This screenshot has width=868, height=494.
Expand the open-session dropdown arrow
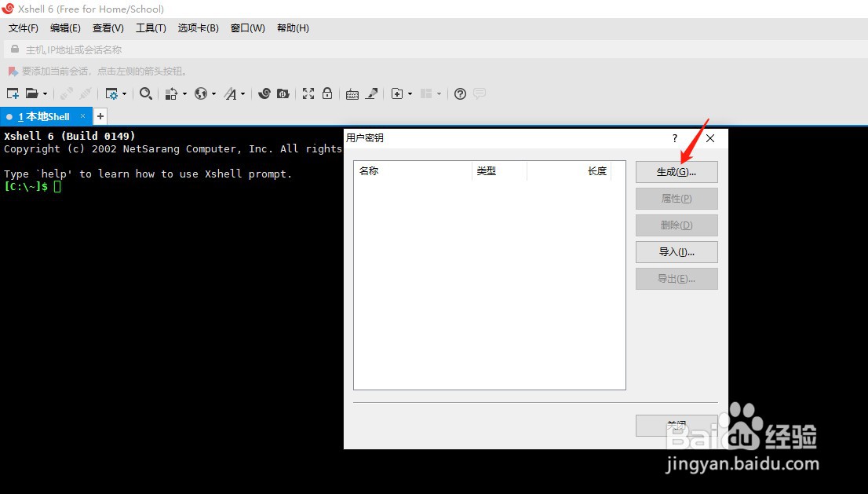coord(46,93)
